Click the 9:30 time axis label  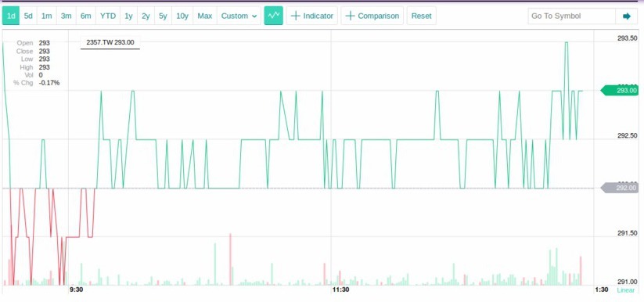(x=77, y=289)
